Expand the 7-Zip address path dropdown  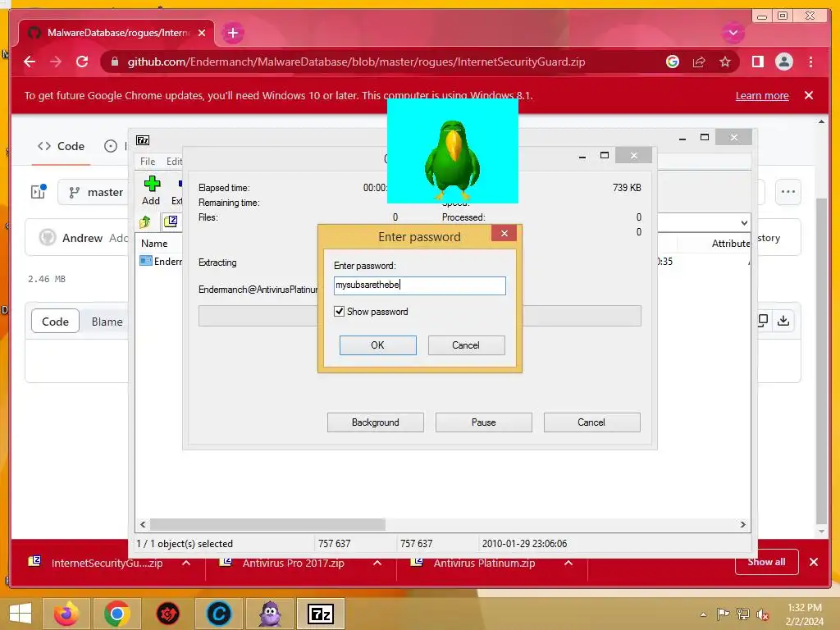coord(744,222)
